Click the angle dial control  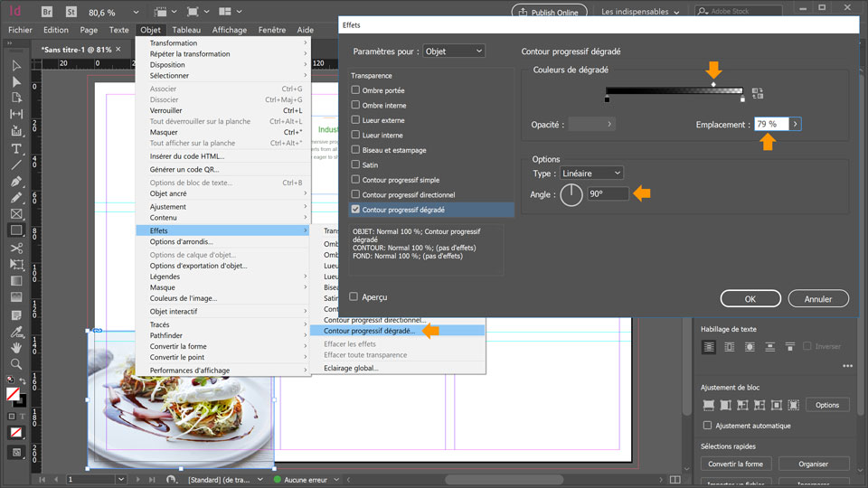(571, 195)
